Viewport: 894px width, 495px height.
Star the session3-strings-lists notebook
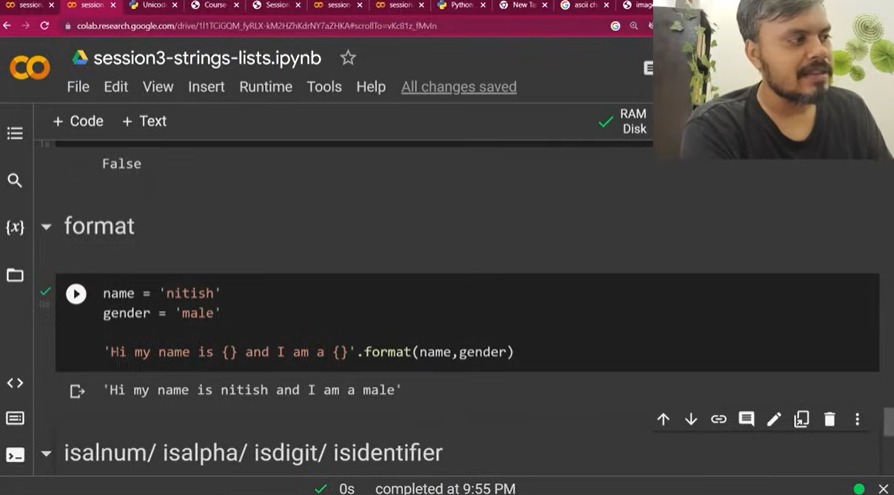[348, 58]
